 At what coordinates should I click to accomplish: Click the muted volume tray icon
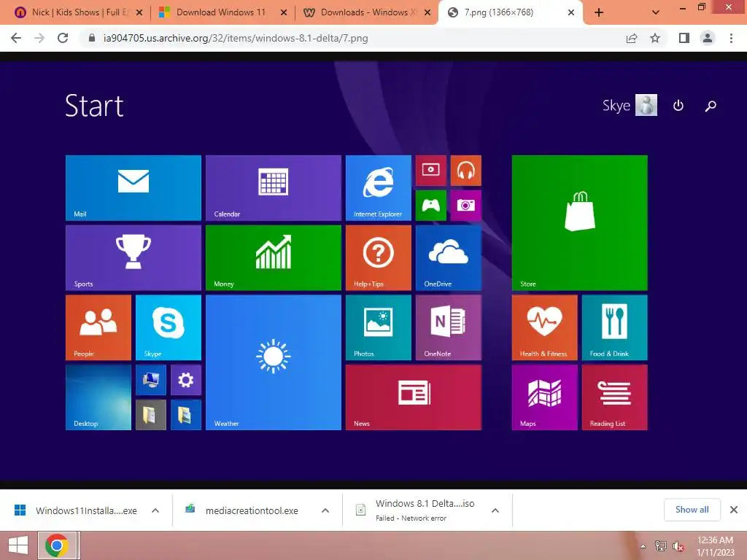point(678,546)
